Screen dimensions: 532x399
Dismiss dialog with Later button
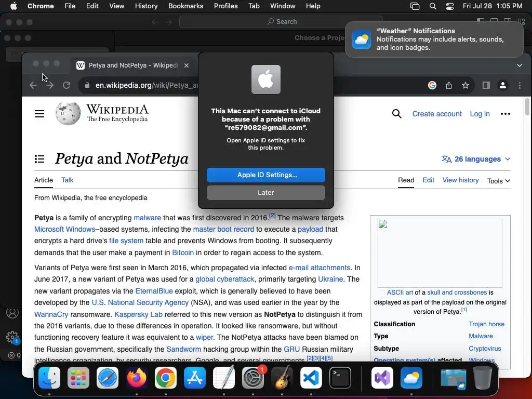265,192
